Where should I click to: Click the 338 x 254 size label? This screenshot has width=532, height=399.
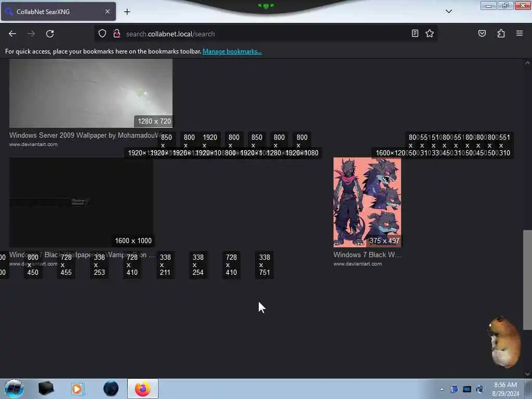(x=198, y=265)
